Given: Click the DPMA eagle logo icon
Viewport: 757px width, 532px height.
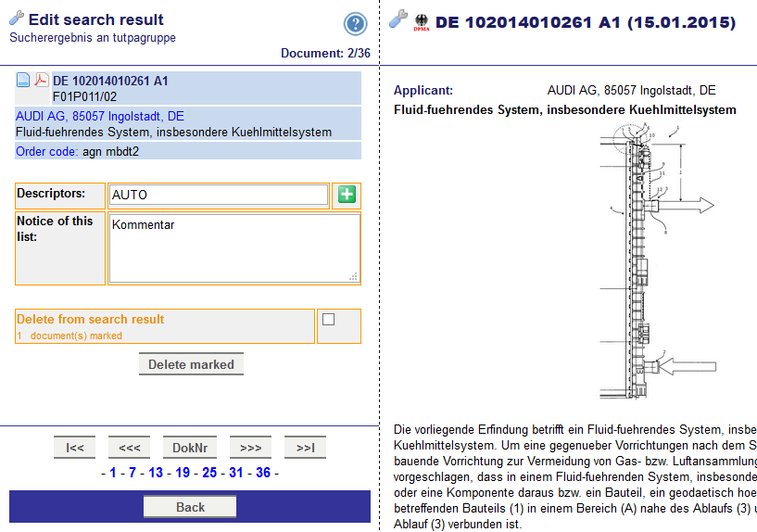Looking at the screenshot, I should [x=422, y=22].
